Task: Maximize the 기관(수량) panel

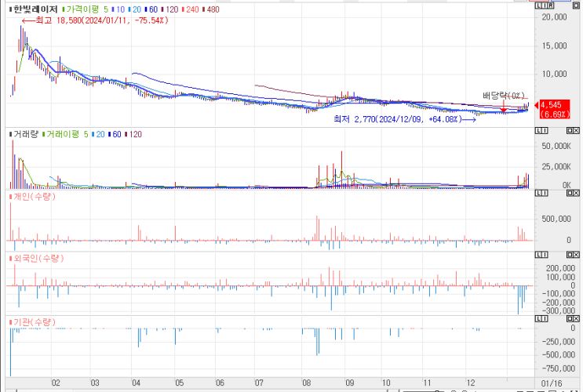Action: (x=570, y=319)
